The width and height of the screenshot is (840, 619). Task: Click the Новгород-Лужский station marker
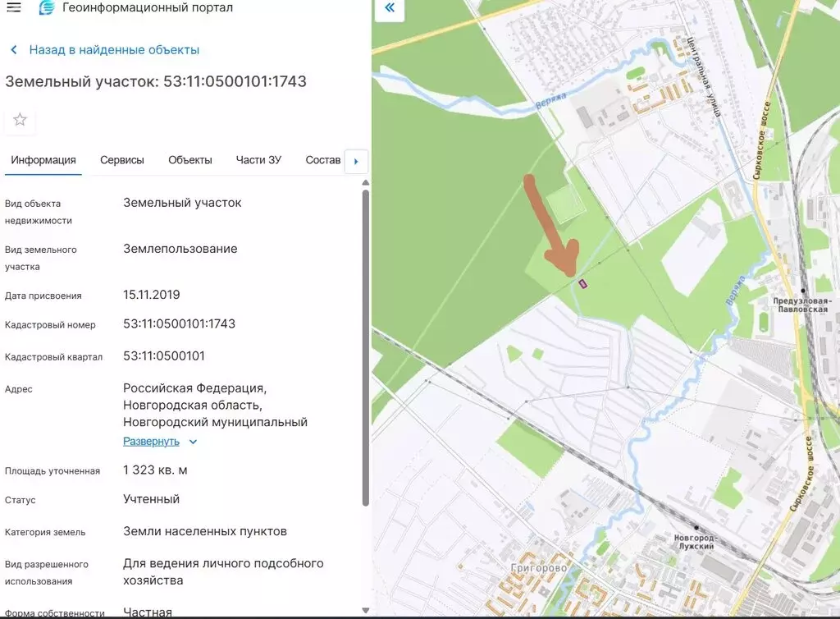coord(696,528)
